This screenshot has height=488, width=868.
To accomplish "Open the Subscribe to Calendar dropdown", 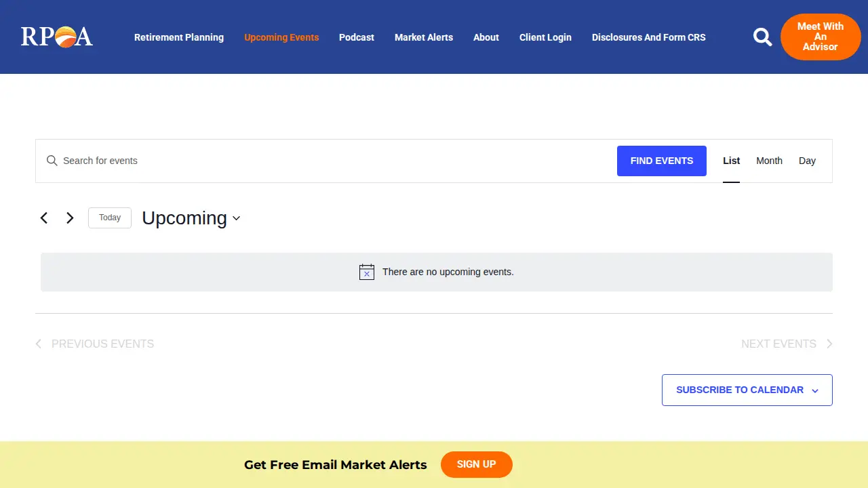I will (x=747, y=390).
